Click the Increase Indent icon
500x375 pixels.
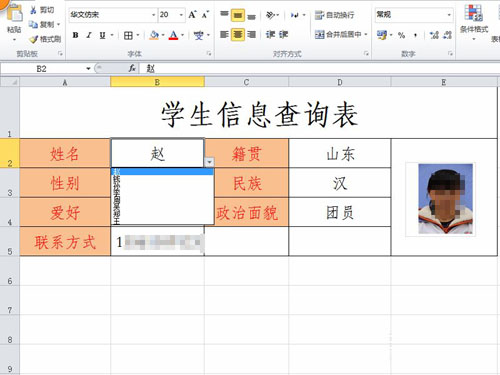tap(283, 34)
